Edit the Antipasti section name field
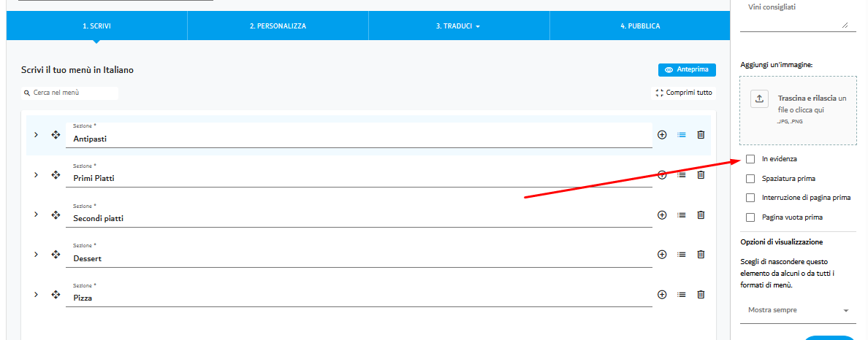Screen dimensions: 868x340 [x=359, y=136]
